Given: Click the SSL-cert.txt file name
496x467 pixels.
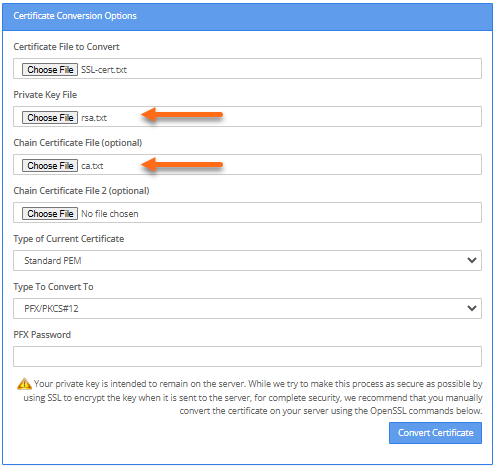Looking at the screenshot, I should pyautogui.click(x=104, y=70).
